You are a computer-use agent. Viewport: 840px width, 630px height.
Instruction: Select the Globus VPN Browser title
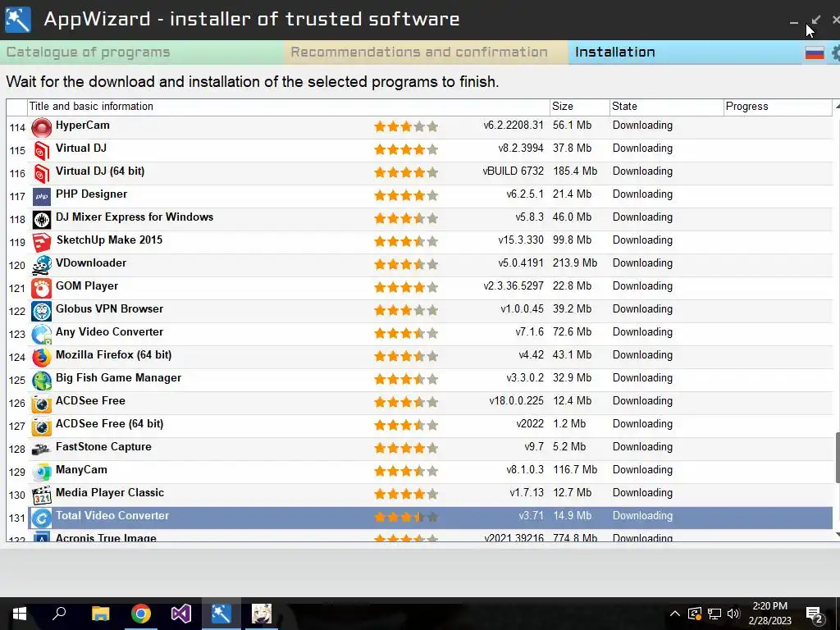tap(109, 309)
